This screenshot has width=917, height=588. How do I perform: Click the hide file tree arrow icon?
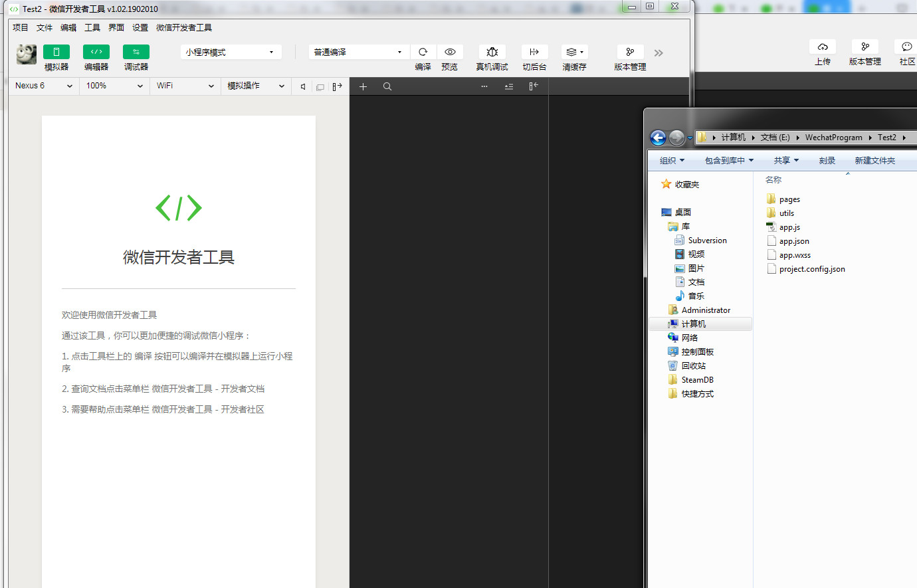[x=533, y=86]
